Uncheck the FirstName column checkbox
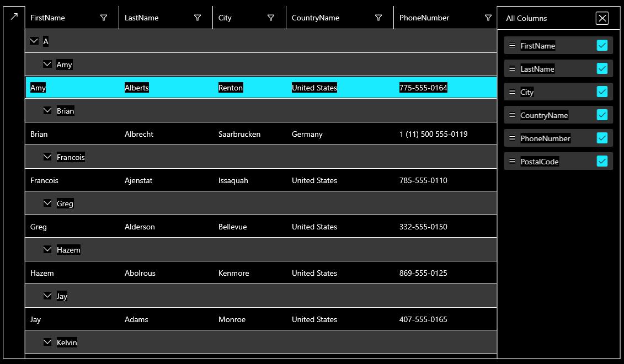 coord(602,45)
